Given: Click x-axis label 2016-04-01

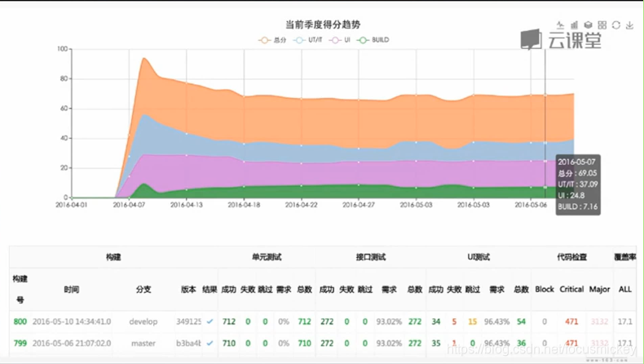Looking at the screenshot, I should click(x=72, y=204).
